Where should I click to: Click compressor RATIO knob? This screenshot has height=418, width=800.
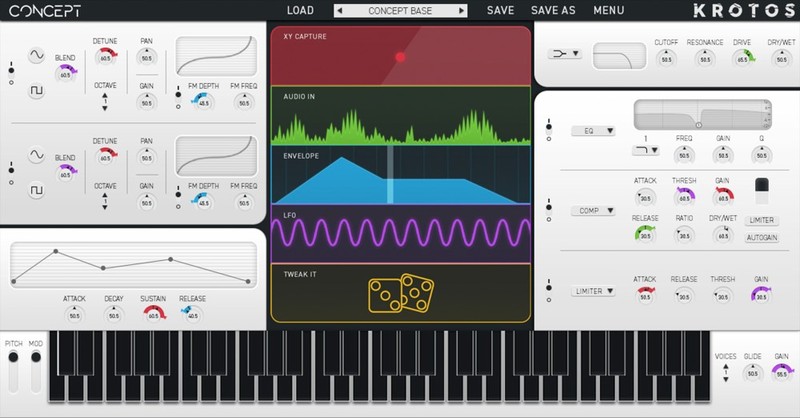tap(684, 235)
